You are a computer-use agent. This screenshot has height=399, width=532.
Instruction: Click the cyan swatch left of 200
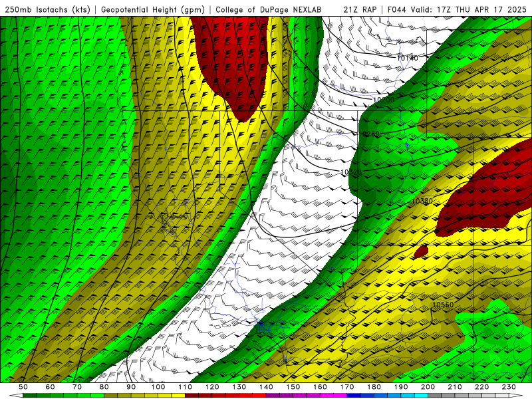pos(422,396)
